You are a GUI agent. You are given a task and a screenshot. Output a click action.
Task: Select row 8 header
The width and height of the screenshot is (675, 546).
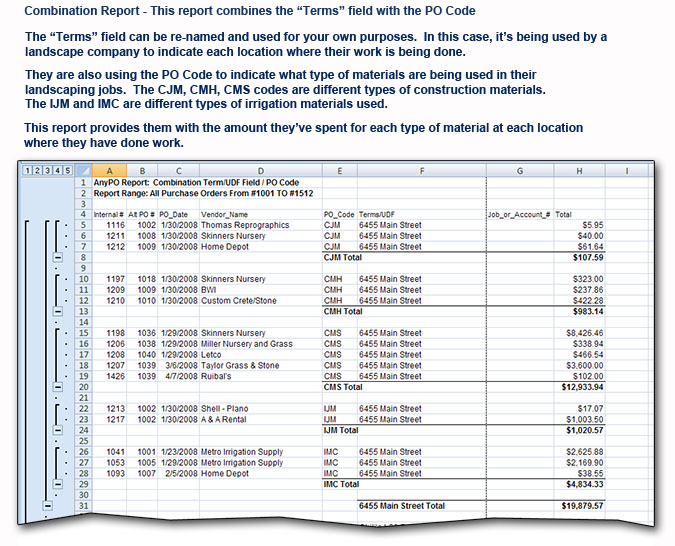pyautogui.click(x=83, y=257)
